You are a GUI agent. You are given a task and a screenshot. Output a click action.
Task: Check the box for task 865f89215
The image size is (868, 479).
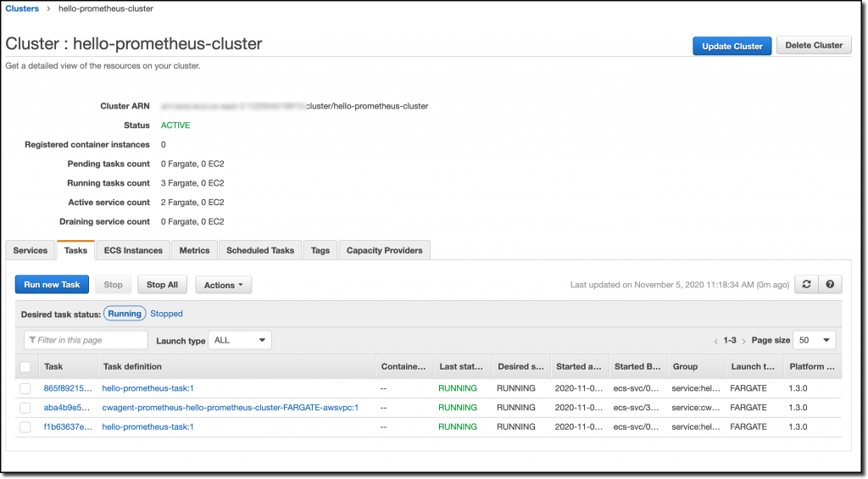pyautogui.click(x=25, y=389)
